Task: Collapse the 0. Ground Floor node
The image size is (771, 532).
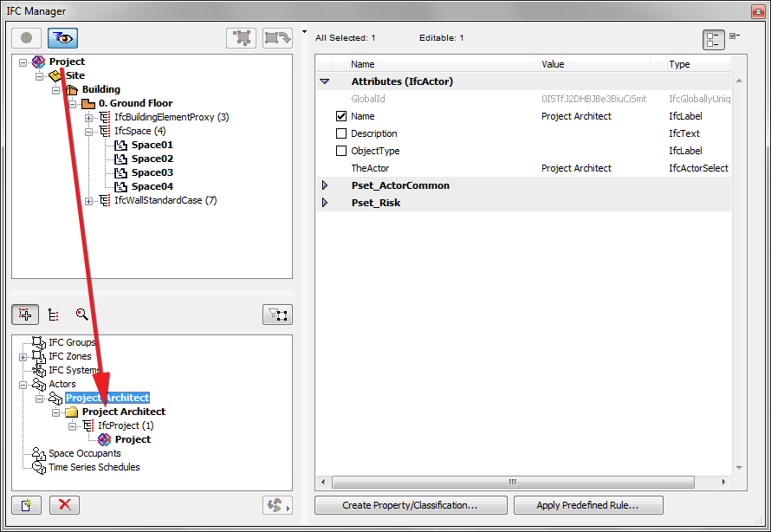Action: (x=72, y=104)
